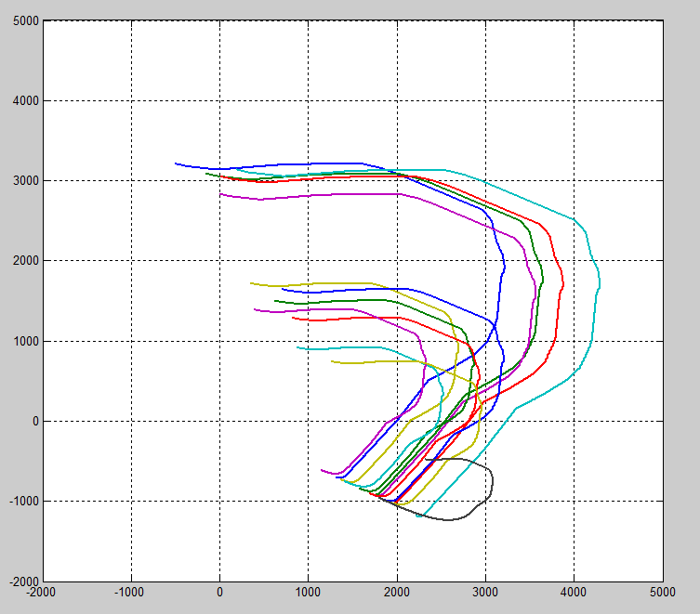Click the left end of the topmost blue curve
This screenshot has height=614, width=700.
tap(176, 163)
